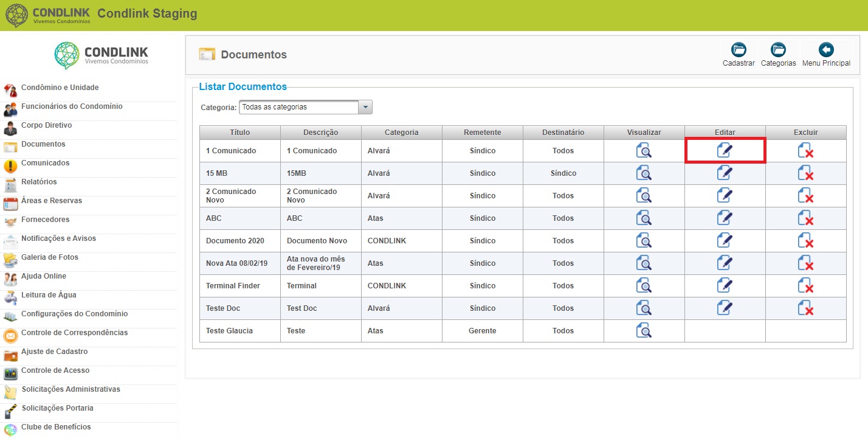Click the Nova Ata 08/02/19 visualizar icon

point(644,263)
